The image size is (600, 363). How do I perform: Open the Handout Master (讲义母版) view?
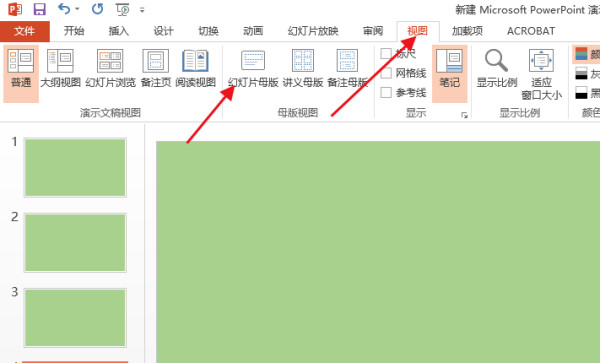pyautogui.click(x=303, y=69)
